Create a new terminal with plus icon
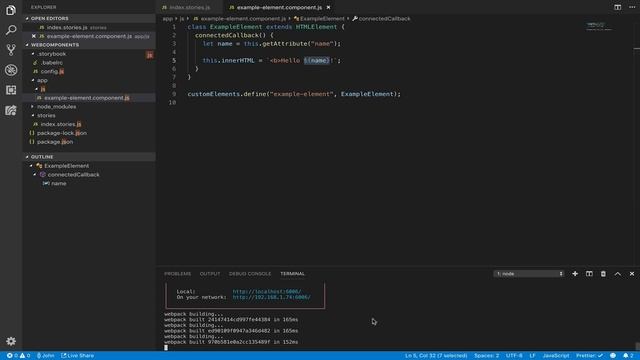Image resolution: width=640 pixels, height=360 pixels. [575, 273]
